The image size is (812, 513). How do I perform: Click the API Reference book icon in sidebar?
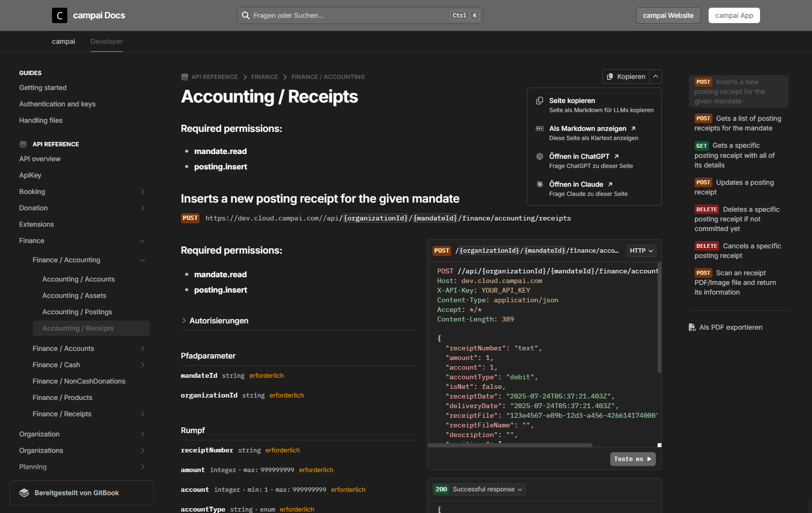pyautogui.click(x=23, y=144)
